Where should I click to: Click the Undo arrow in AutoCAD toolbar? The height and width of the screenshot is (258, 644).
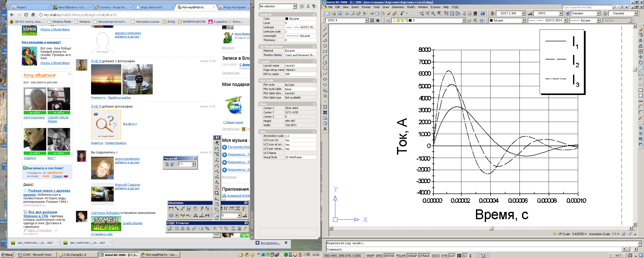tap(402, 13)
